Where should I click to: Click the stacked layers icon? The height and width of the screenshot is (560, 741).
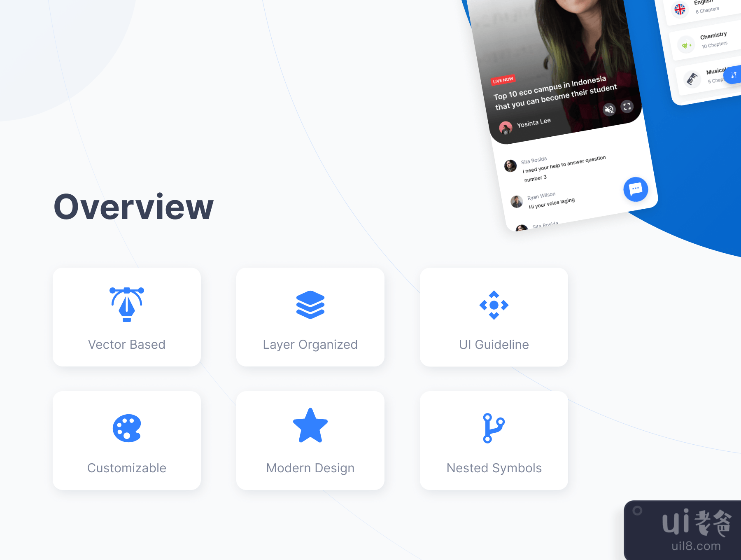tap(310, 305)
